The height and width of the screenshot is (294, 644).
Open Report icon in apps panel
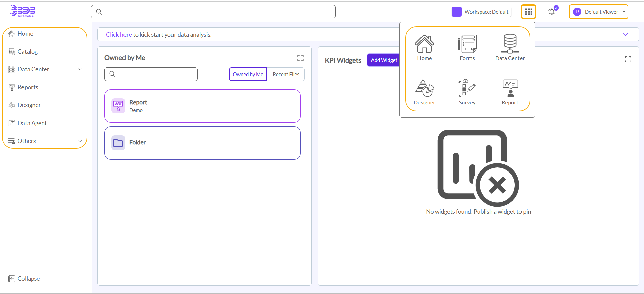click(510, 92)
